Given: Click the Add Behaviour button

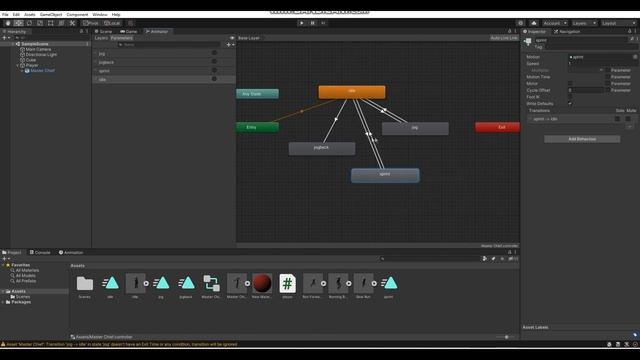Looking at the screenshot, I should tap(582, 139).
